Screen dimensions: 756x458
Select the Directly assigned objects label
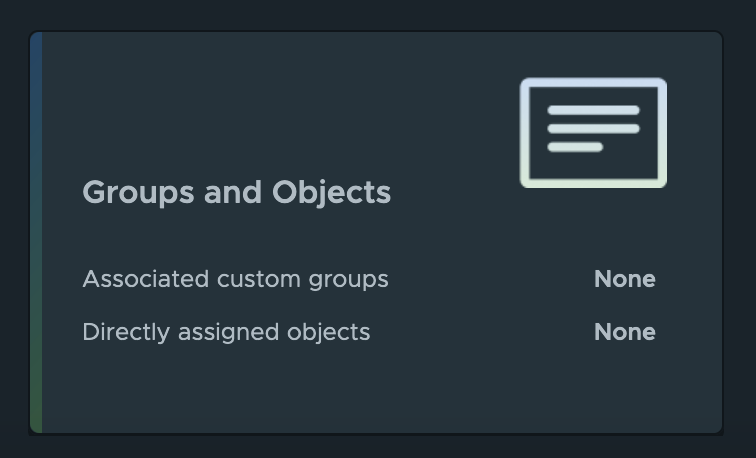pyautogui.click(x=226, y=332)
